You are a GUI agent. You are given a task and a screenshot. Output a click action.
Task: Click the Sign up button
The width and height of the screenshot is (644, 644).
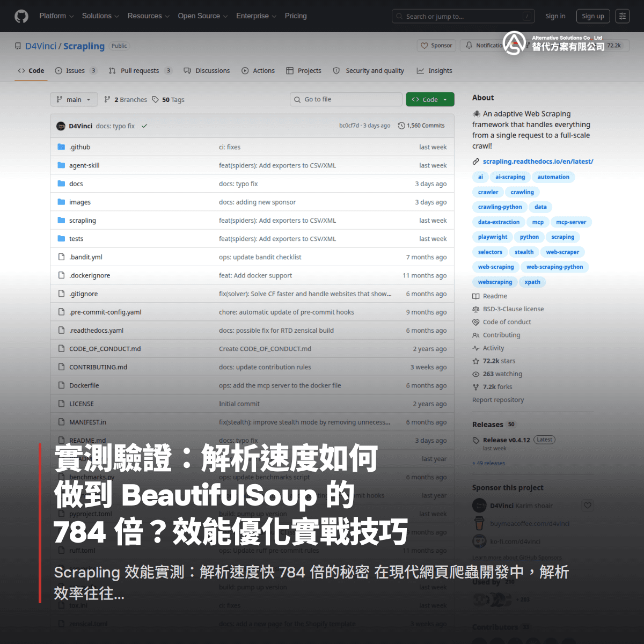(x=593, y=16)
